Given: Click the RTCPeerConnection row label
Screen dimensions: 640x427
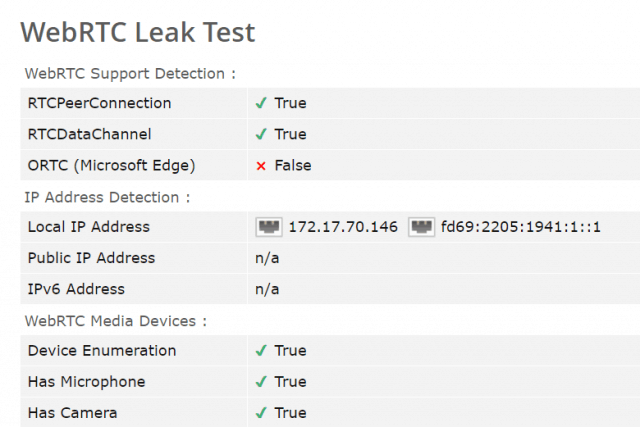Looking at the screenshot, I should point(100,103).
